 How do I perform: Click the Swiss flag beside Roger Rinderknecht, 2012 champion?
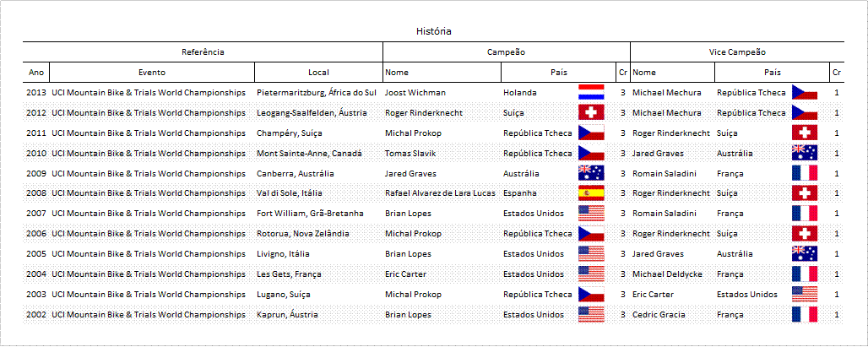(591, 112)
